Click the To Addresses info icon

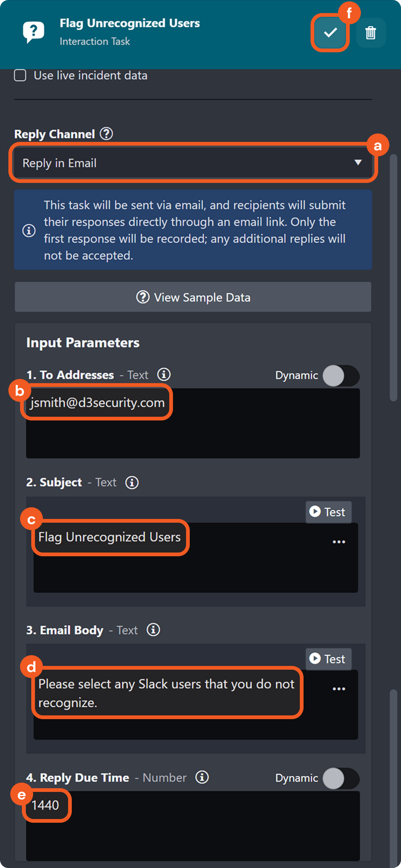[164, 374]
